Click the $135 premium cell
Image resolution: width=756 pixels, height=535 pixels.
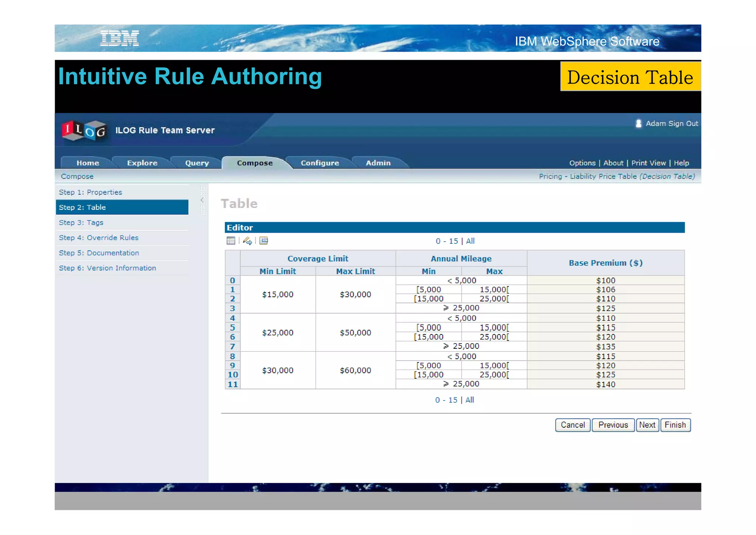[605, 347]
